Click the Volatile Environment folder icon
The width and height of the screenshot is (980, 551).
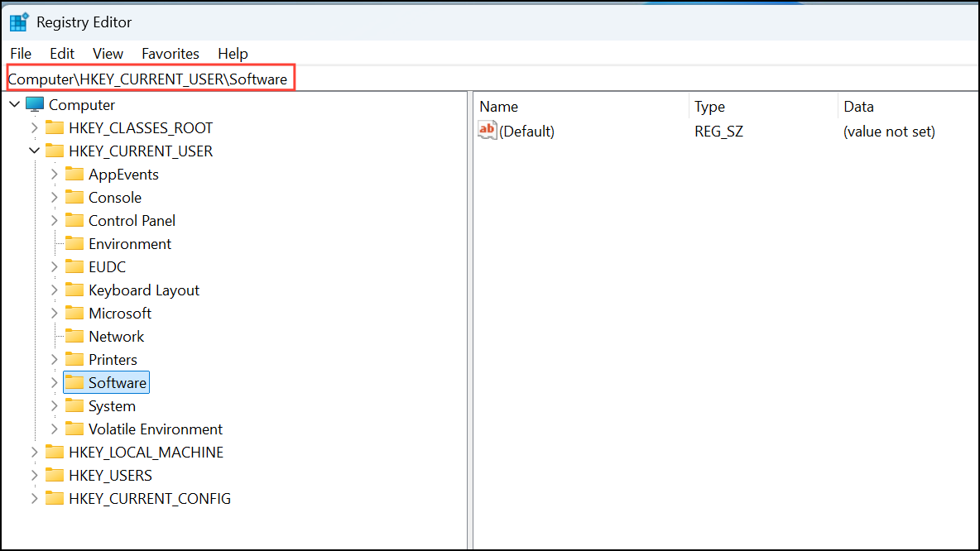tap(74, 429)
